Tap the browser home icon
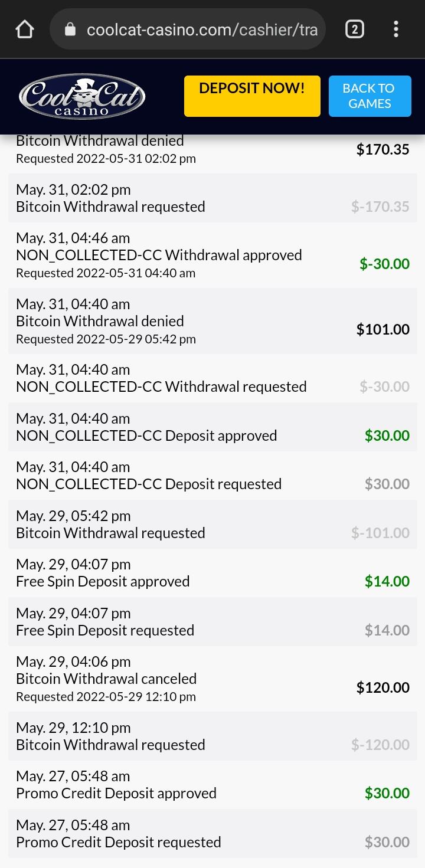This screenshot has height=868, width=425. pos(24,30)
